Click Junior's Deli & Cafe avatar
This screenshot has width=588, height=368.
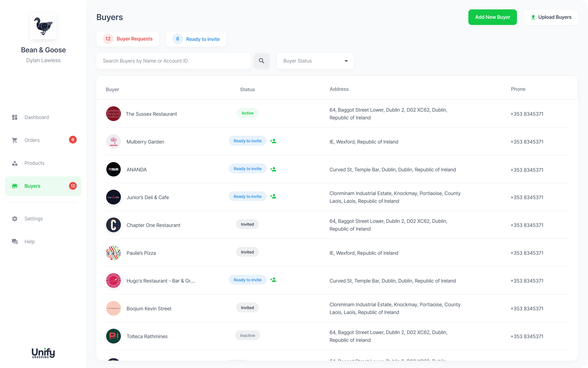pyautogui.click(x=114, y=197)
